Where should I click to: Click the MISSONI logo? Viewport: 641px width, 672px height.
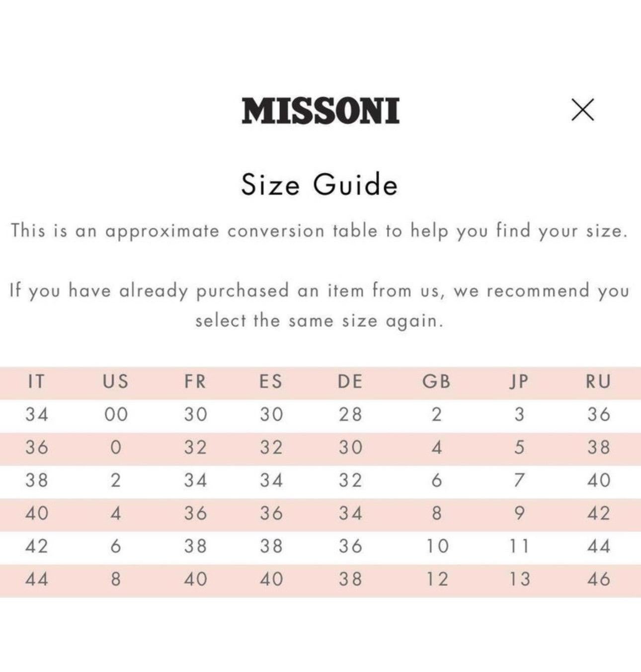point(320,110)
